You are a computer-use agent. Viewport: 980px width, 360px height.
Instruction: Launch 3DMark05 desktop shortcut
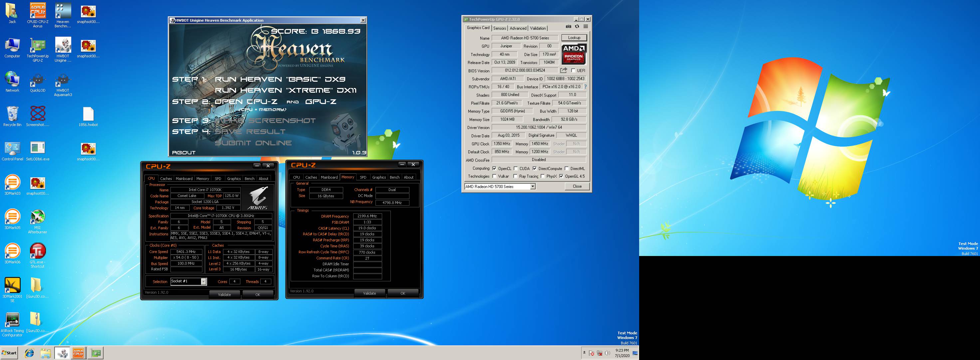coord(12,219)
